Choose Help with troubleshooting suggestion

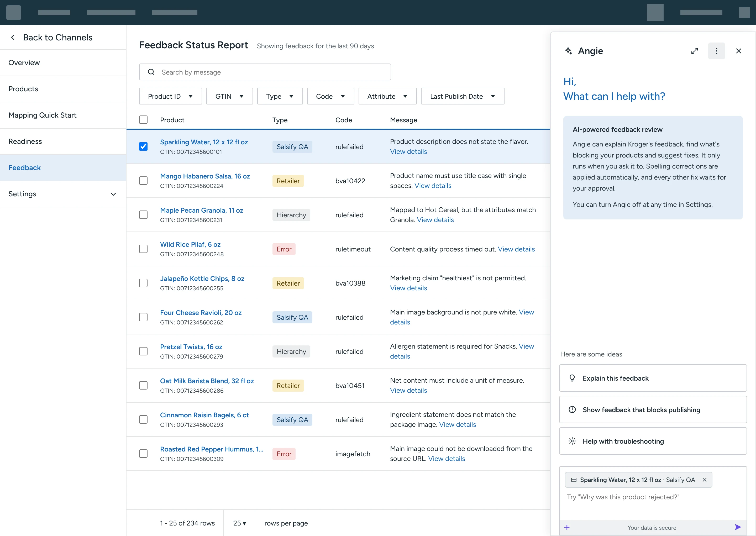653,441
